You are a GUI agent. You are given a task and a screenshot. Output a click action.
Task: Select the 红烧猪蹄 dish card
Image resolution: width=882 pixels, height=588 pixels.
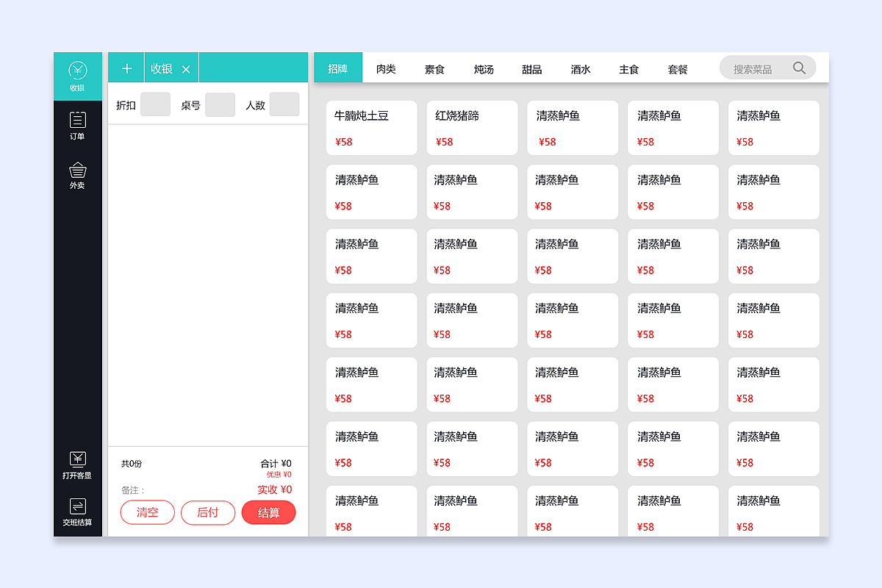click(472, 128)
